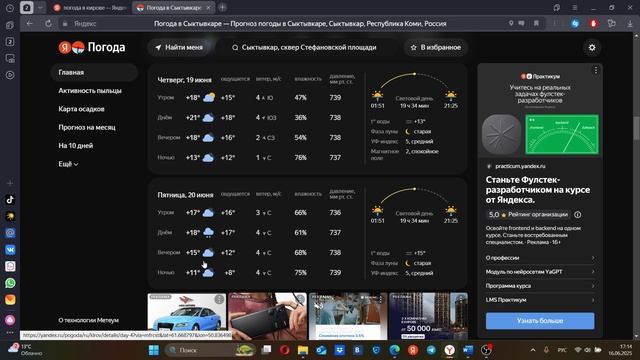Show info about organization rating
The image size is (640, 360).
coord(578,214)
